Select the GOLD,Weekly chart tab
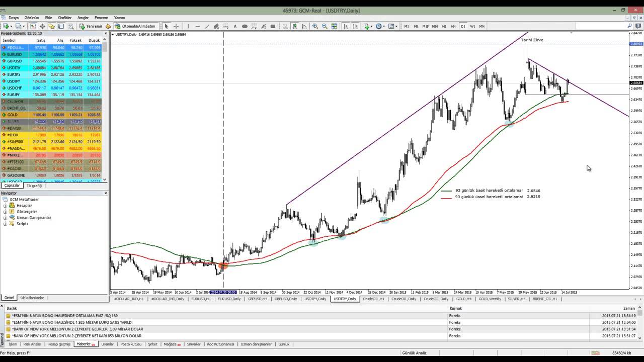This screenshot has height=362, width=644. coord(490,299)
